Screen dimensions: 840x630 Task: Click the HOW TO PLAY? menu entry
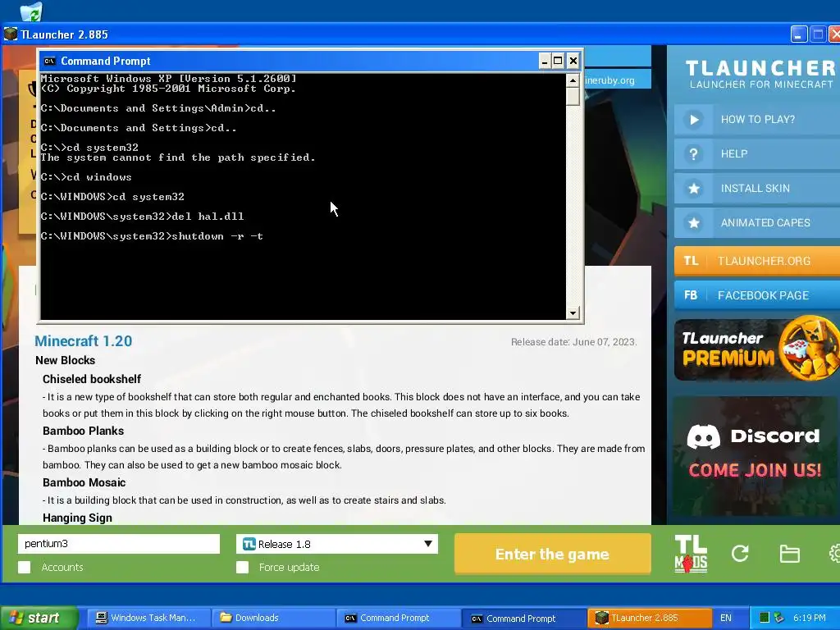[757, 120]
